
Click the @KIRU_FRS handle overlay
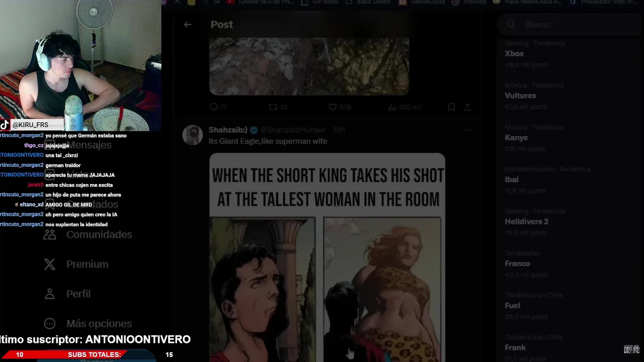[31, 125]
